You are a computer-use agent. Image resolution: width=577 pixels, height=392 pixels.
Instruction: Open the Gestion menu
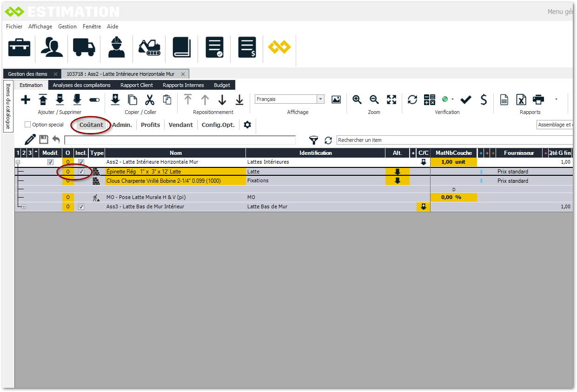point(67,27)
